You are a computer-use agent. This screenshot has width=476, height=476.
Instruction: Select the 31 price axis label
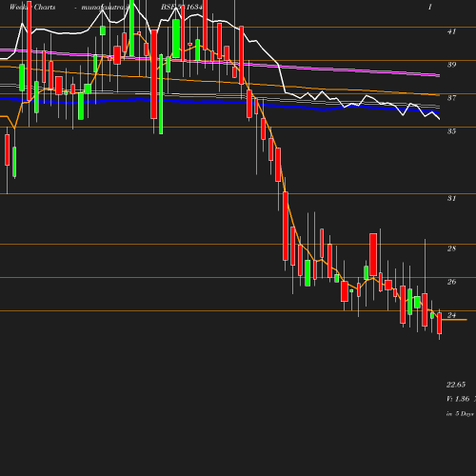point(451,198)
